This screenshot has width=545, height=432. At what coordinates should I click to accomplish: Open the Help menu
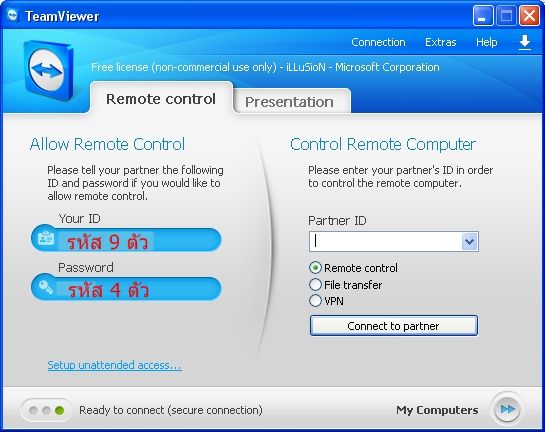[x=487, y=42]
